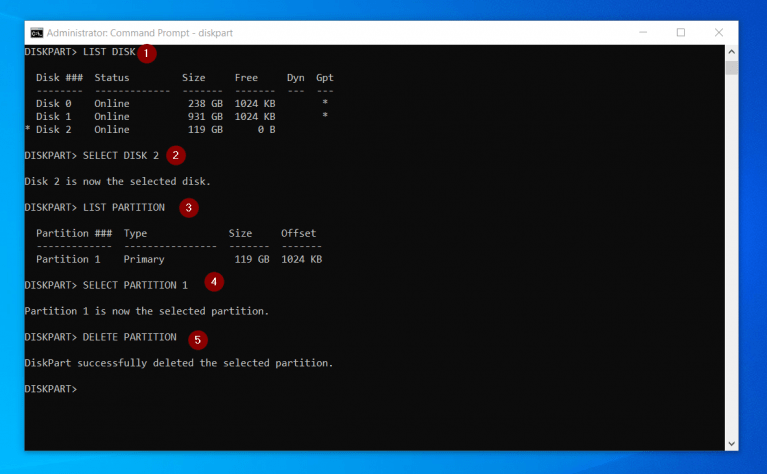This screenshot has width=767, height=474.
Task: Click the scrollbar down arrow
Action: (731, 443)
